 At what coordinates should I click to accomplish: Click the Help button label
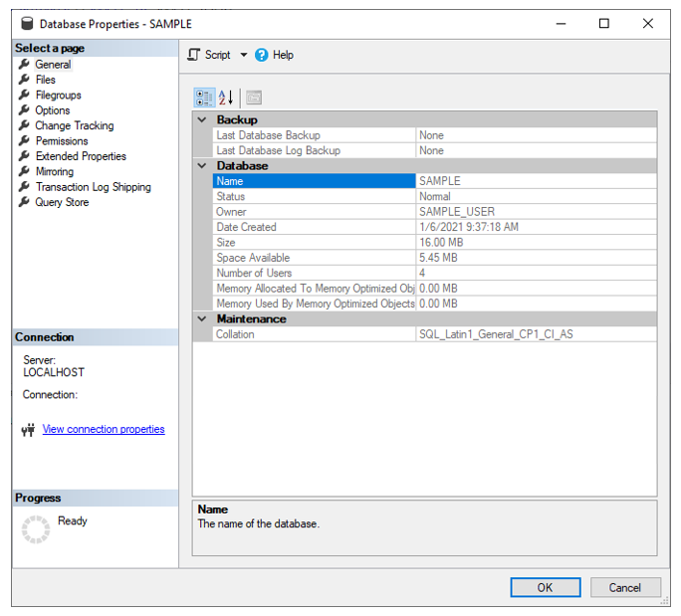click(283, 55)
